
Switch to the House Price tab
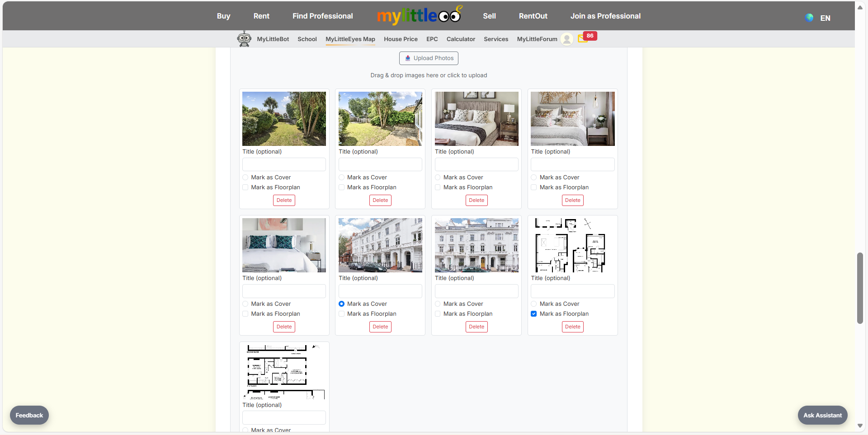(x=400, y=39)
